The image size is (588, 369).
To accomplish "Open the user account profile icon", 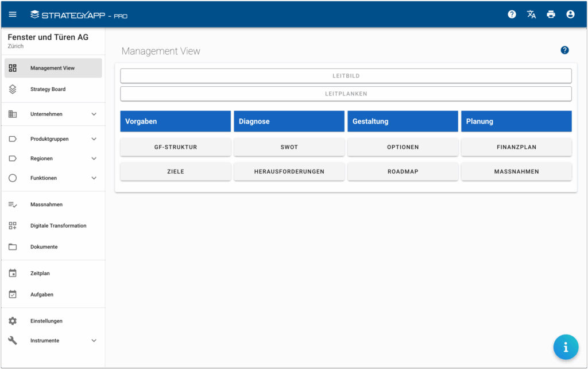I will 570,14.
